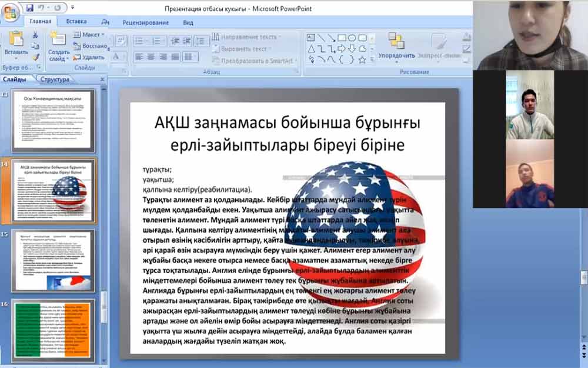Open the Вставка ribbon tab
This screenshot has height=368, width=588.
pos(76,22)
